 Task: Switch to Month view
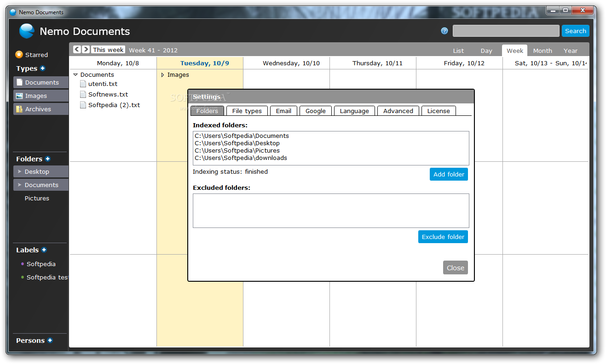coord(543,51)
